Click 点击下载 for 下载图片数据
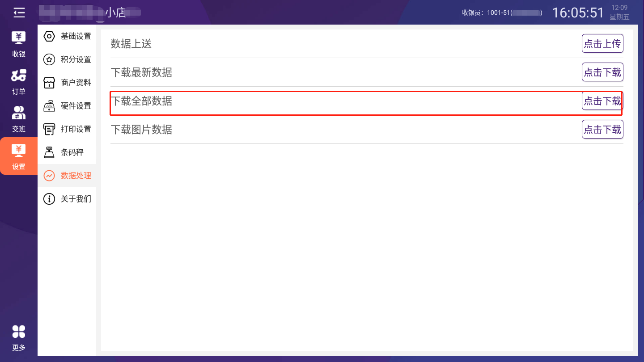The height and width of the screenshot is (362, 644). [x=602, y=129]
